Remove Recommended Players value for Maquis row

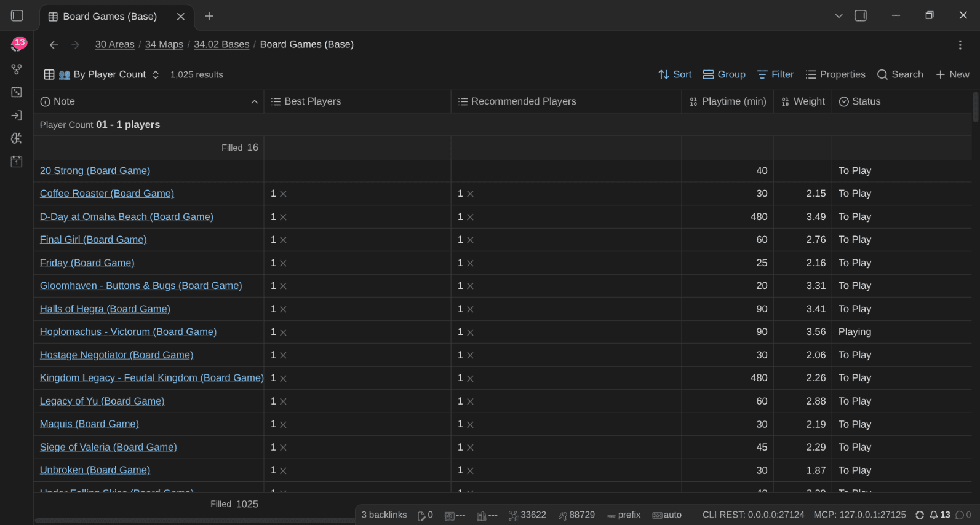point(470,425)
